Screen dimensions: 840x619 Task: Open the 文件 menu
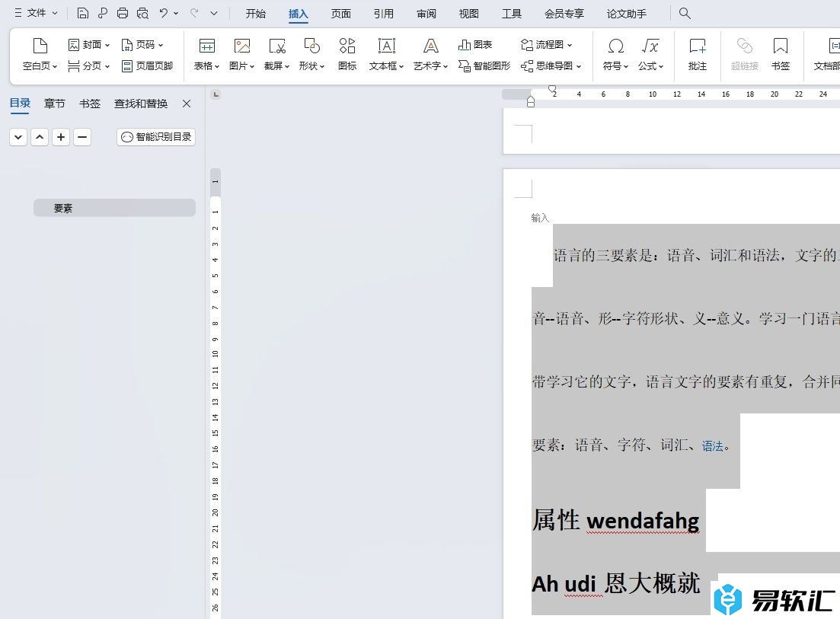[x=36, y=13]
